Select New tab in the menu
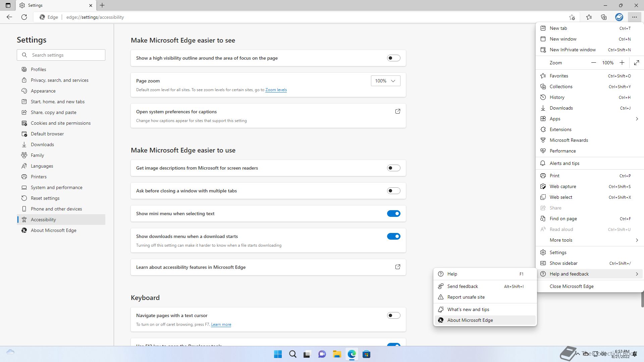 589,28
